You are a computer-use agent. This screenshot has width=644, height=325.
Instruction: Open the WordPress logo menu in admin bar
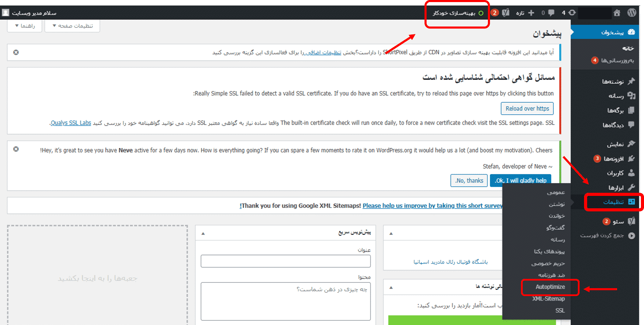click(632, 13)
